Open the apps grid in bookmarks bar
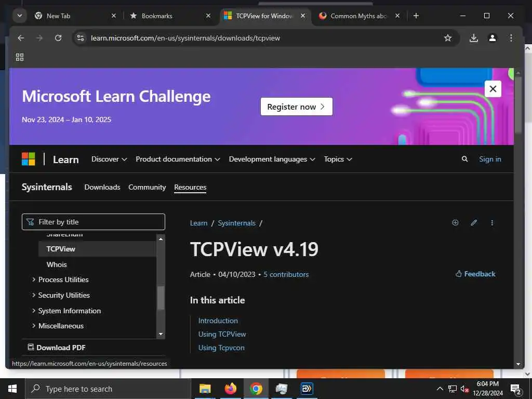The width and height of the screenshot is (532, 399). (x=20, y=57)
